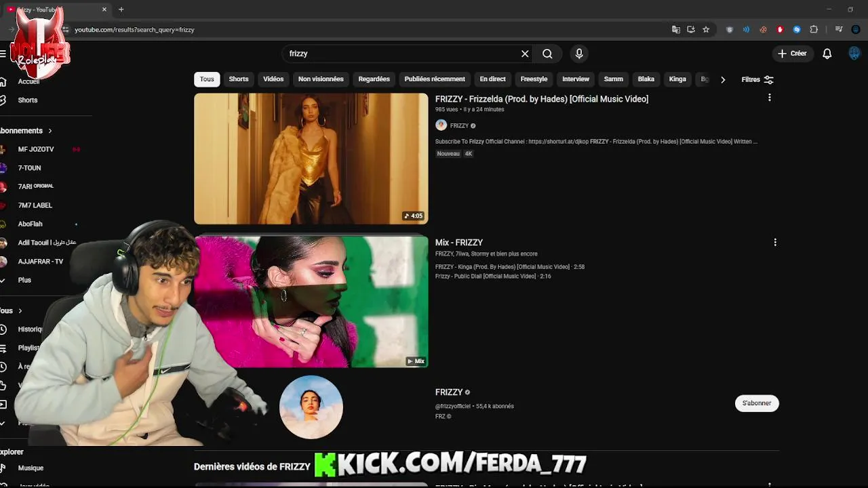
Task: Open the media controls music-note icon
Action: coord(839,30)
